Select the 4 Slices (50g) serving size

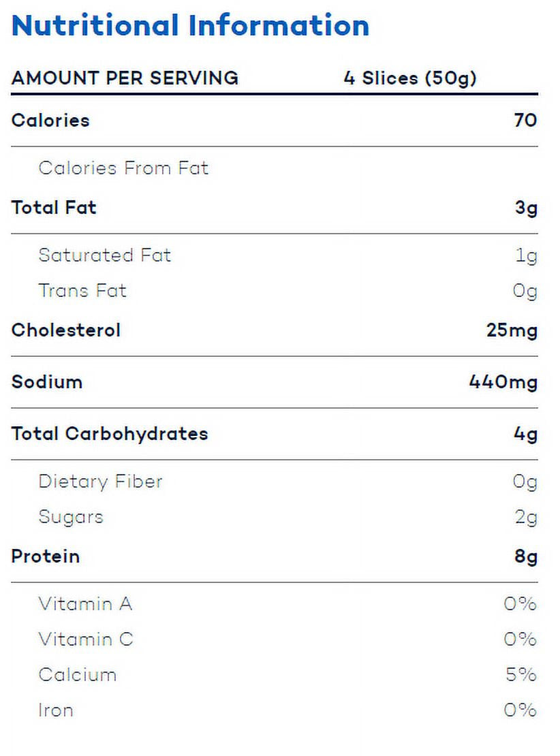[x=410, y=78]
